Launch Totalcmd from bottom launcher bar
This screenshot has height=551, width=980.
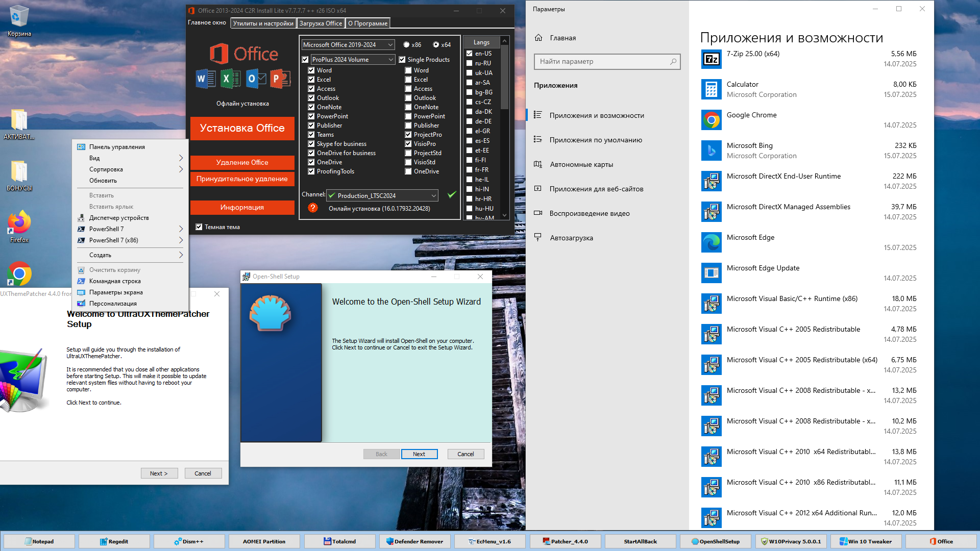click(339, 541)
